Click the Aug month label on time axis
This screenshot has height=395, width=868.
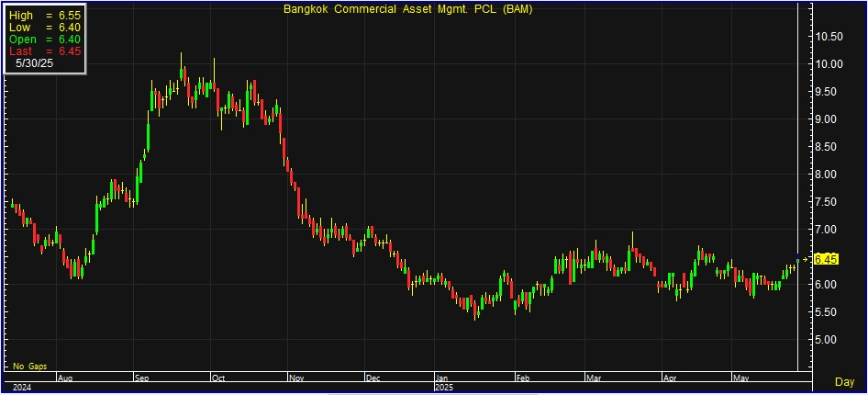(64, 378)
